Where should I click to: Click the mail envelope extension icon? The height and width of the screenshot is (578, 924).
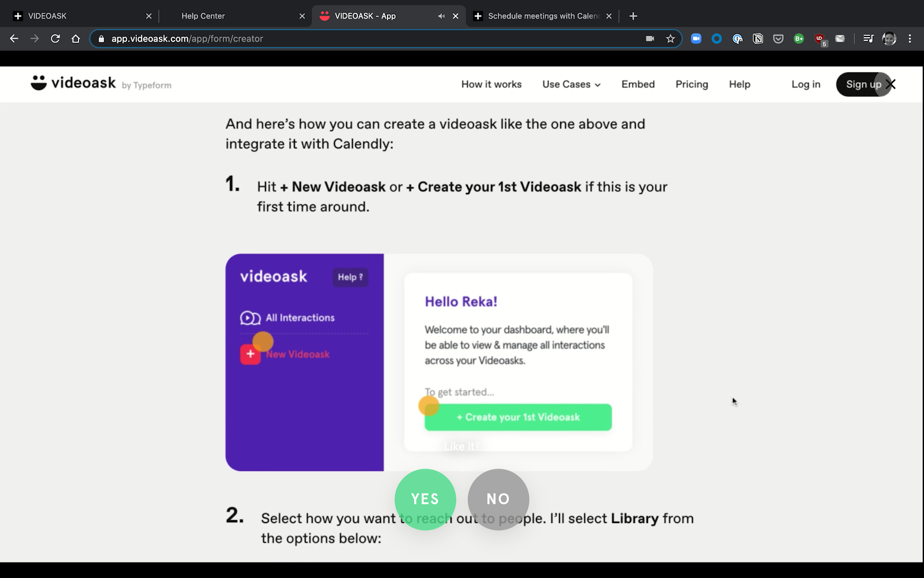coord(840,39)
